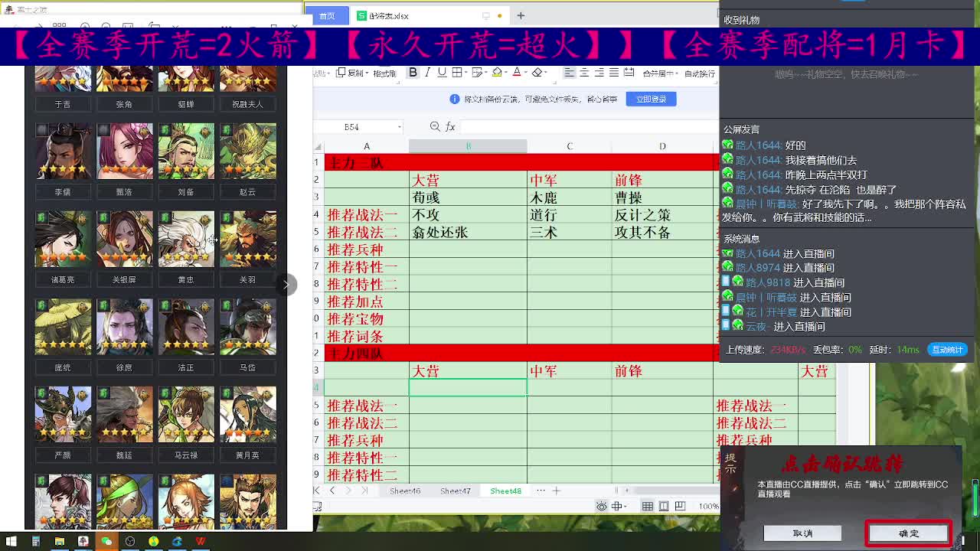Select cell containing 荀彧
980x551 pixels.
point(468,197)
